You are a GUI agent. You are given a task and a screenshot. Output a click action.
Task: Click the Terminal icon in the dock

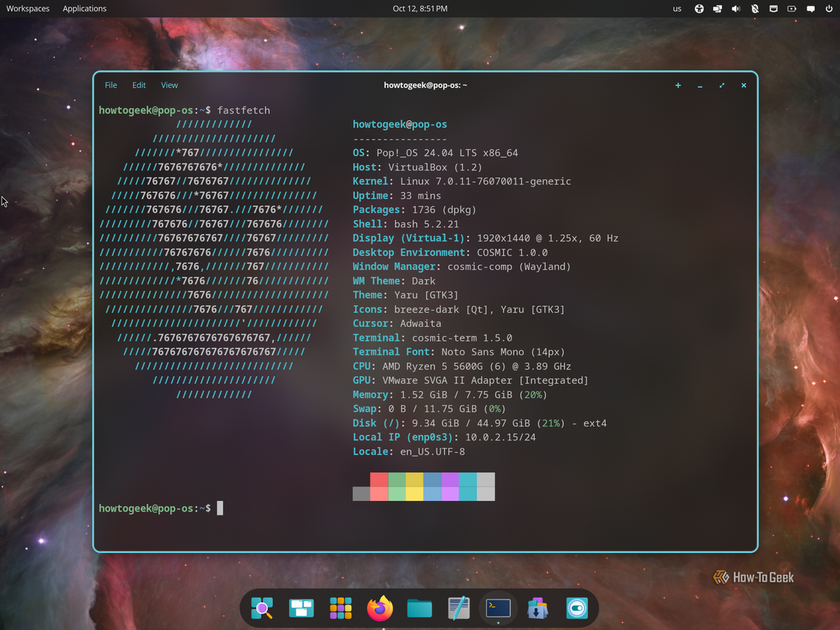coord(498,608)
